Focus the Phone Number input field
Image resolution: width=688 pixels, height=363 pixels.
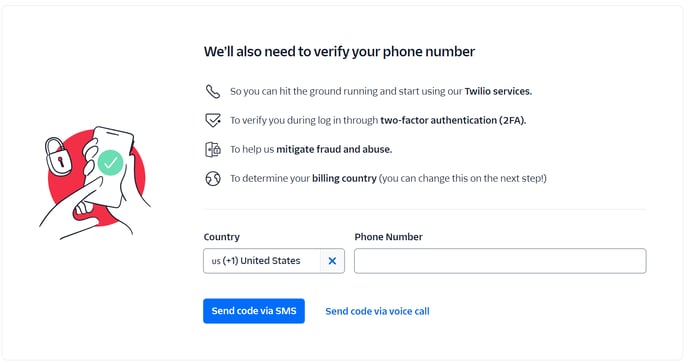coord(500,261)
